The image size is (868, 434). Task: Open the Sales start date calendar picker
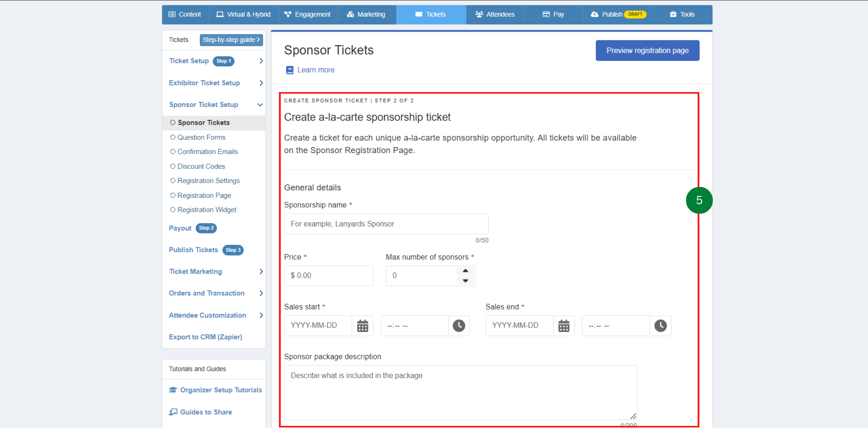(363, 325)
